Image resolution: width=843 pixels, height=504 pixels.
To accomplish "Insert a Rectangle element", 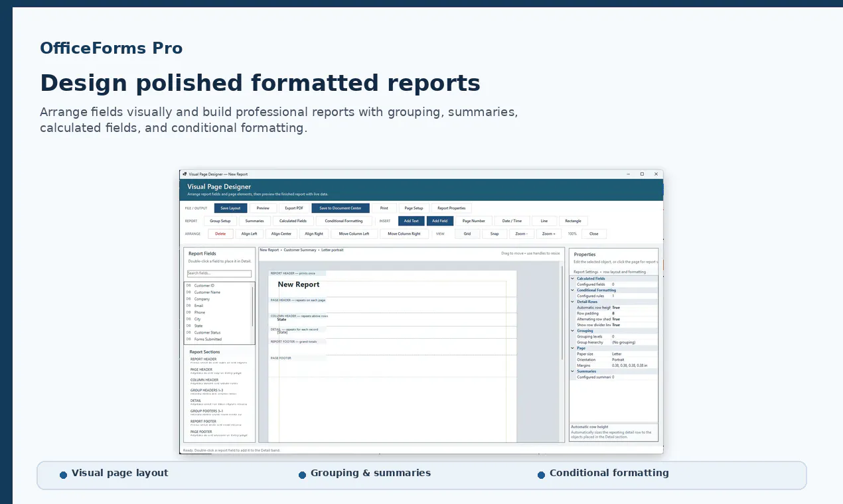I will [574, 221].
